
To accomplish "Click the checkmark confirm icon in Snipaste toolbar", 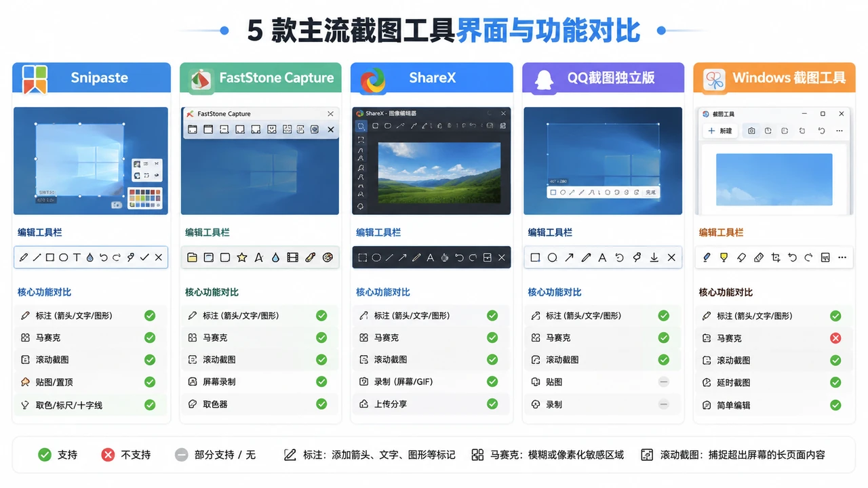I will 144,258.
